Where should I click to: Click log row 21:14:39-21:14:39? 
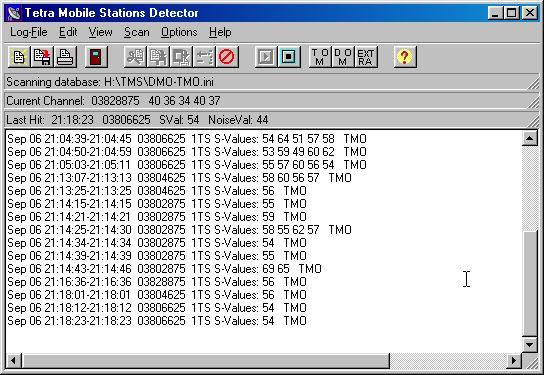157,256
